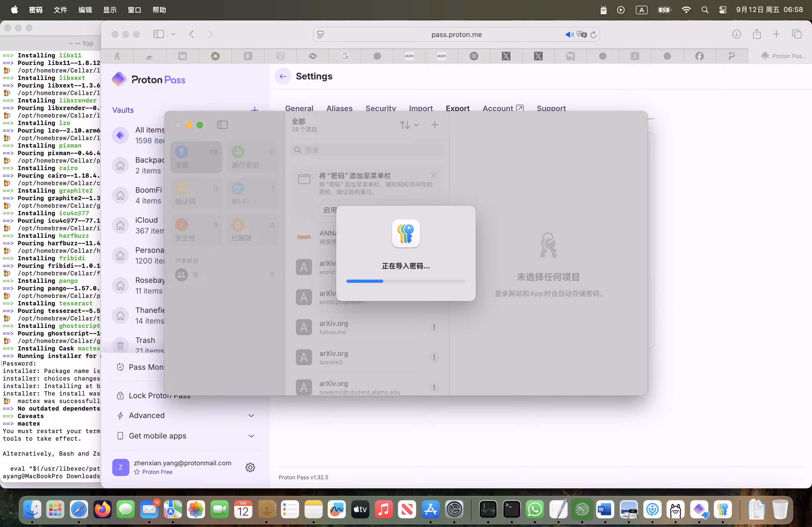Viewport: 812px width, 527px height.
Task: Open the Trash vault
Action: pyautogui.click(x=138, y=345)
